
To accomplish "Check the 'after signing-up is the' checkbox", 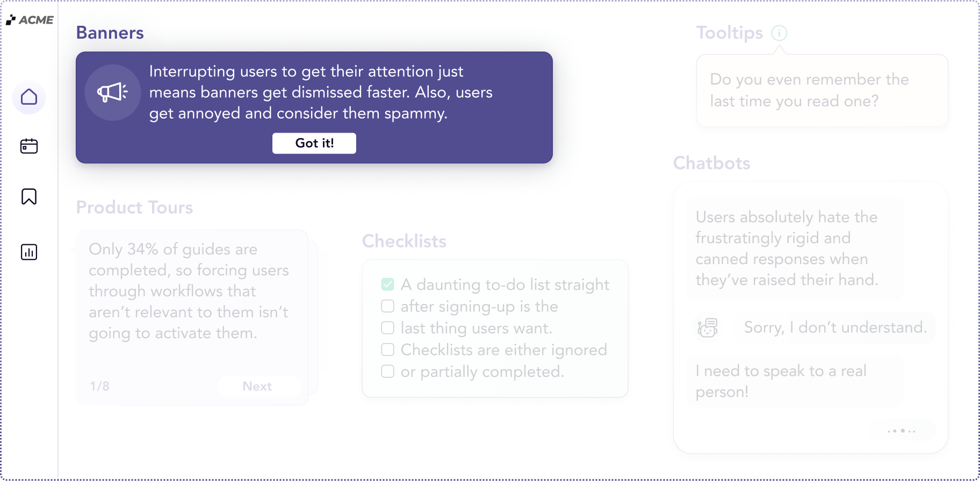I will 387,306.
